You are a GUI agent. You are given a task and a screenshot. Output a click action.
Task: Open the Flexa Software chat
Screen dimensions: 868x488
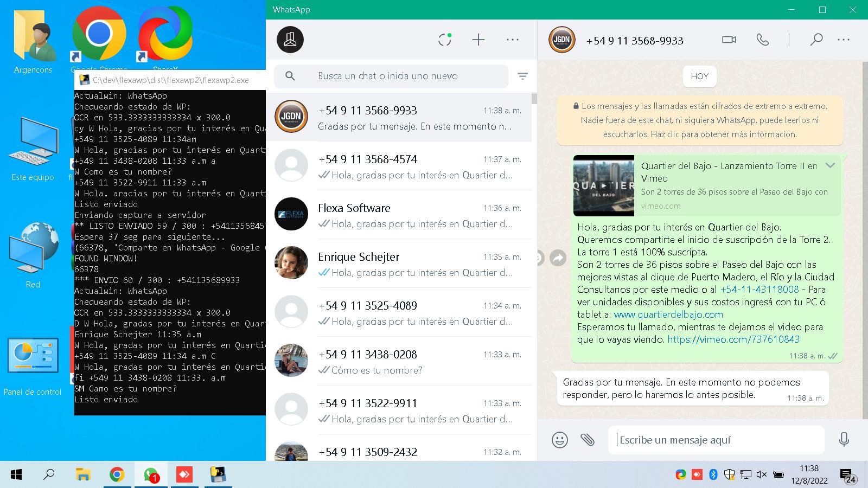click(399, 215)
